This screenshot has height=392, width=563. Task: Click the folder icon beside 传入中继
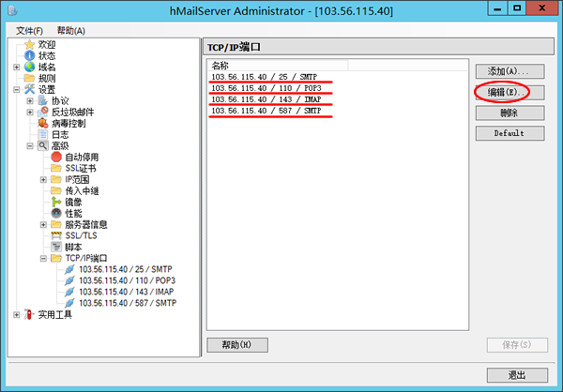click(56, 190)
